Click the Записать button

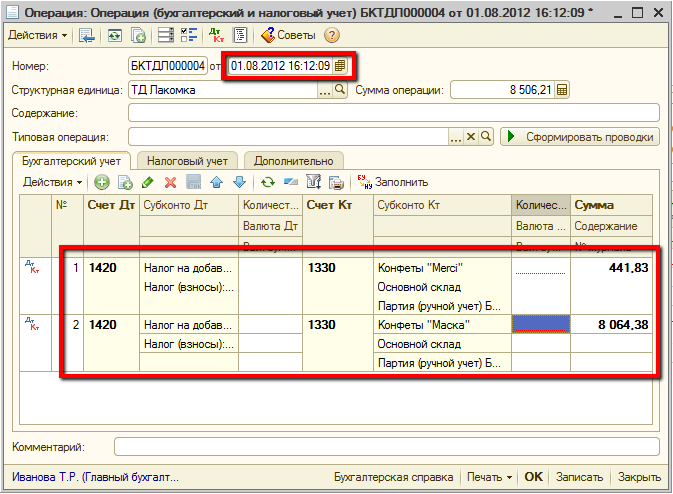click(580, 477)
